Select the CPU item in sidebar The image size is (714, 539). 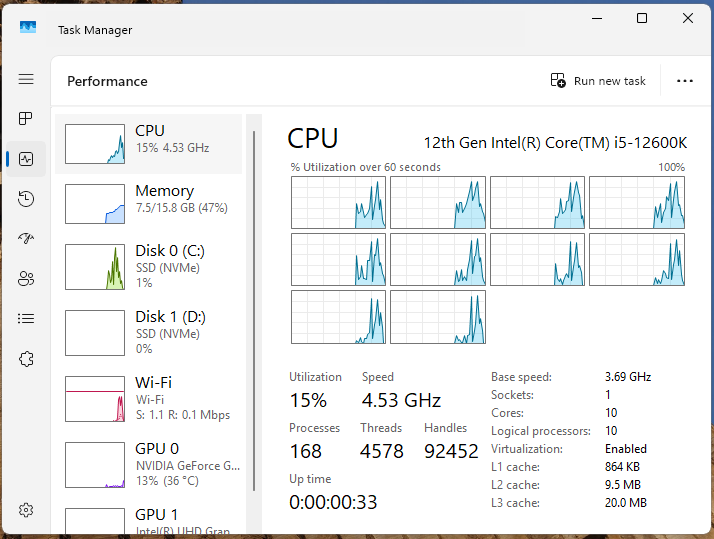tap(148, 144)
